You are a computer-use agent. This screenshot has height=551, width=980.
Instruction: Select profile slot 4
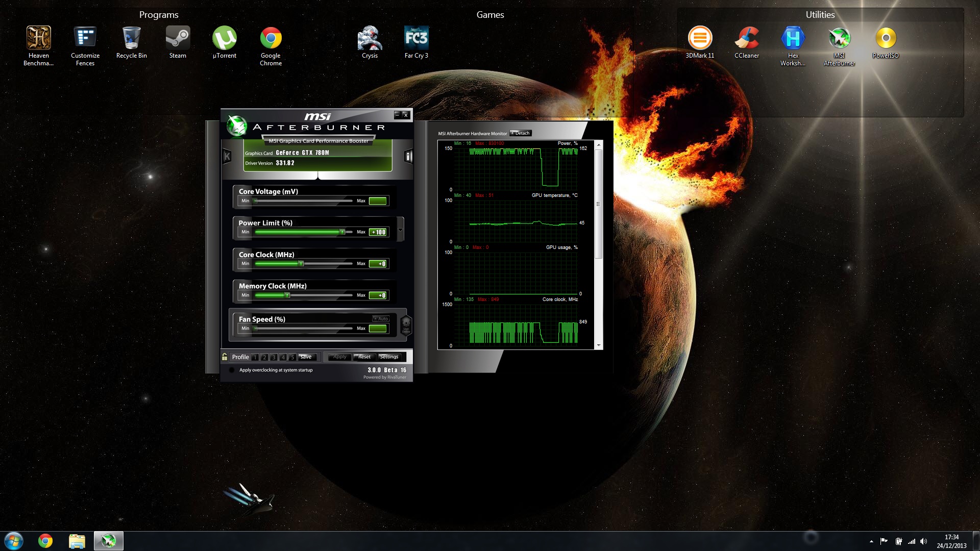(283, 357)
